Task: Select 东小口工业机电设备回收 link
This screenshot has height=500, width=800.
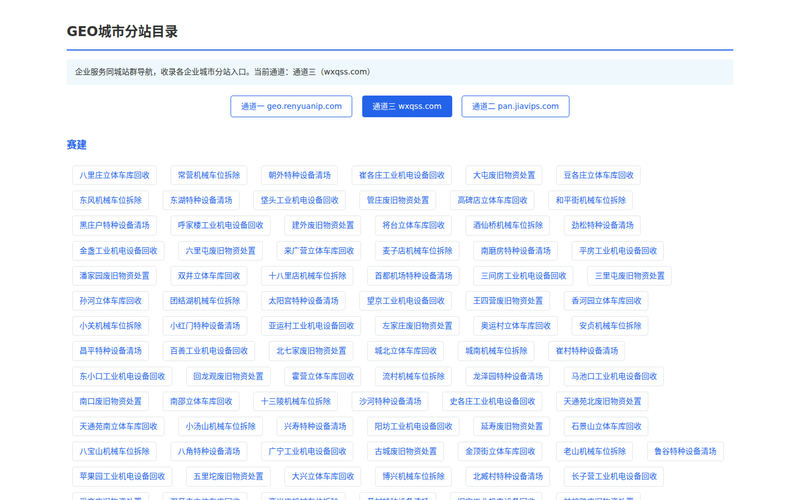Action: coord(122,376)
